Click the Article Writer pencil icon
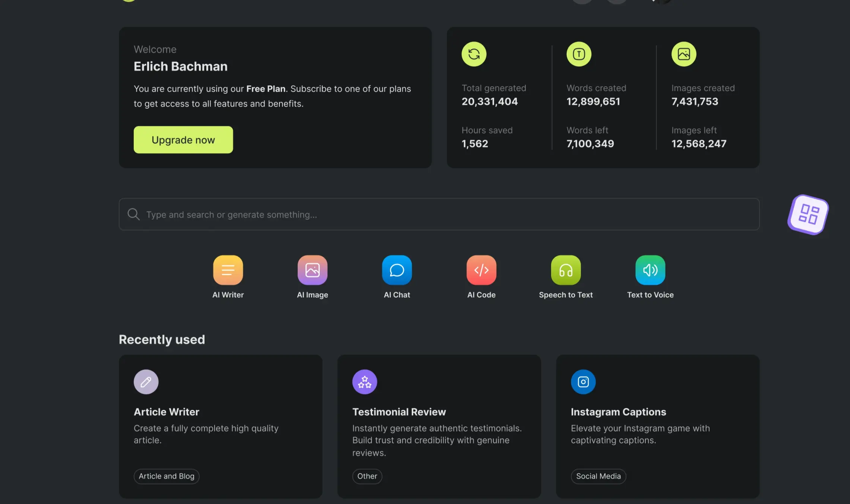 click(146, 381)
